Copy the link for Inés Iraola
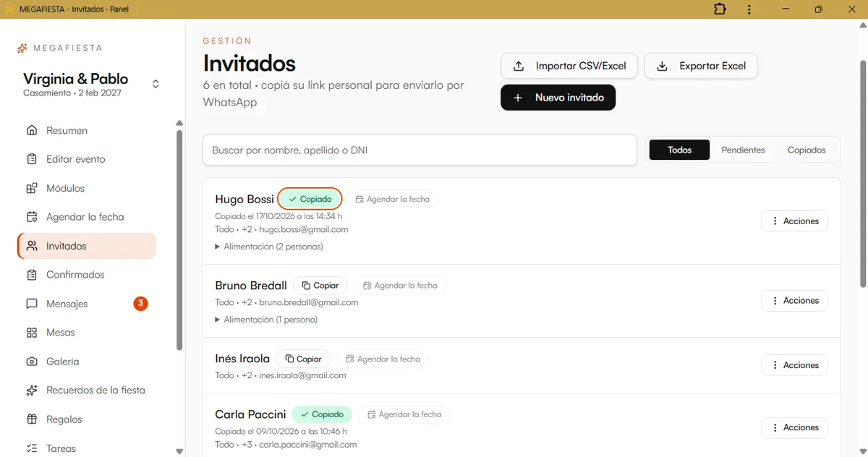Image resolution: width=868 pixels, height=457 pixels. [x=303, y=359]
